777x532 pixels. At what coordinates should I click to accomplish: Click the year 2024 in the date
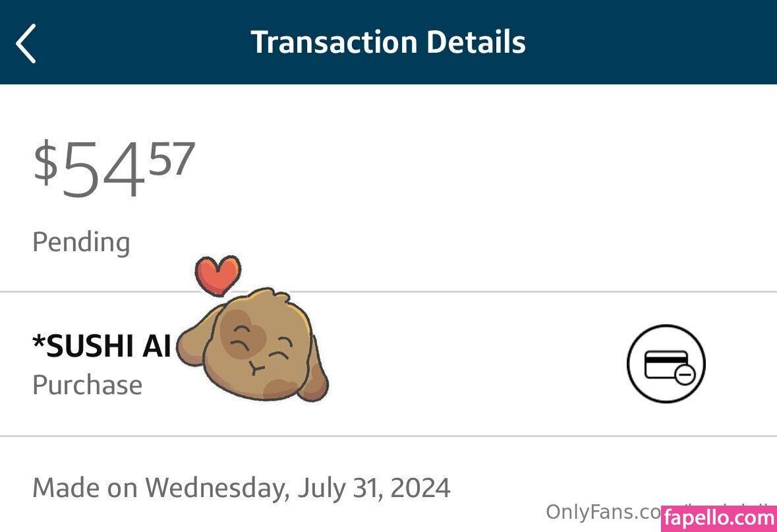click(420, 488)
